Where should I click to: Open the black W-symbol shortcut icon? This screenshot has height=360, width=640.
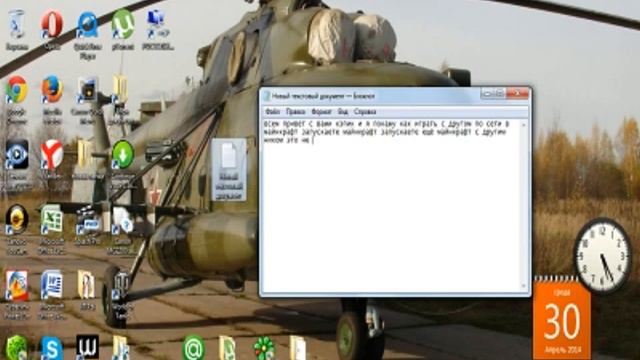coord(87,347)
